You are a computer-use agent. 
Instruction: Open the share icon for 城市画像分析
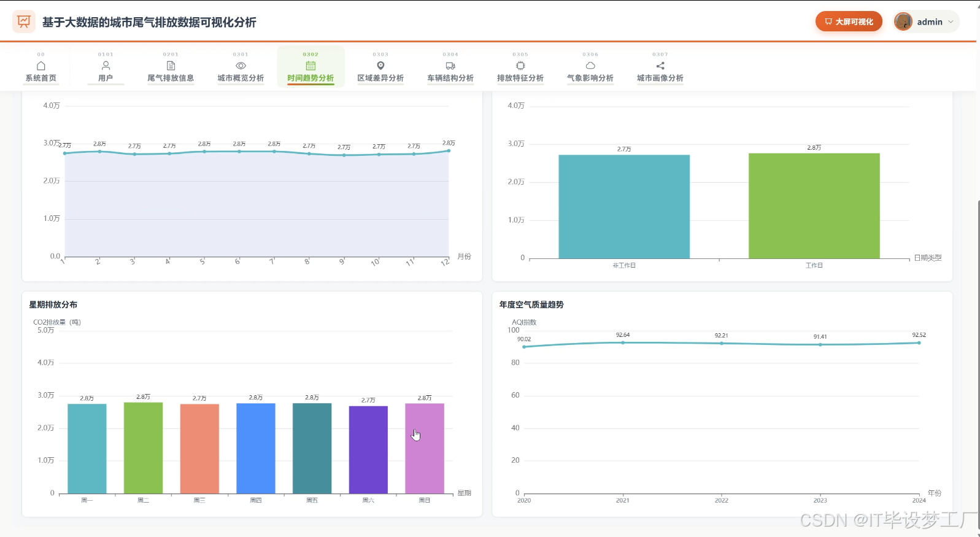point(660,66)
